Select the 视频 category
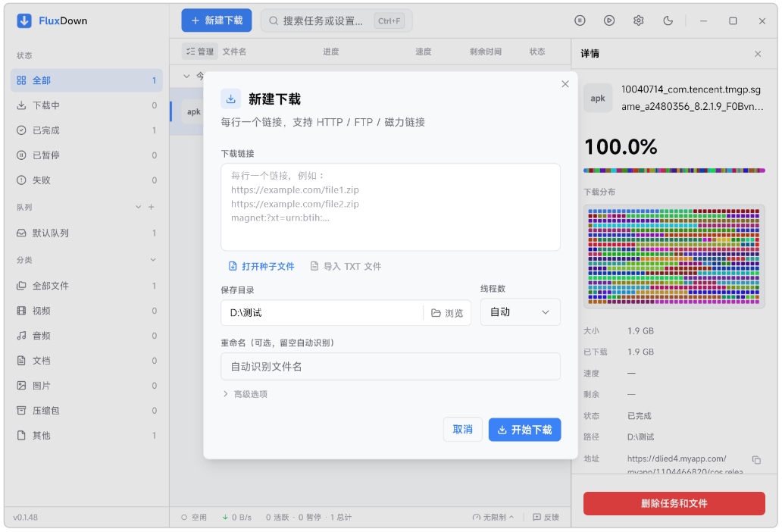 click(87, 311)
